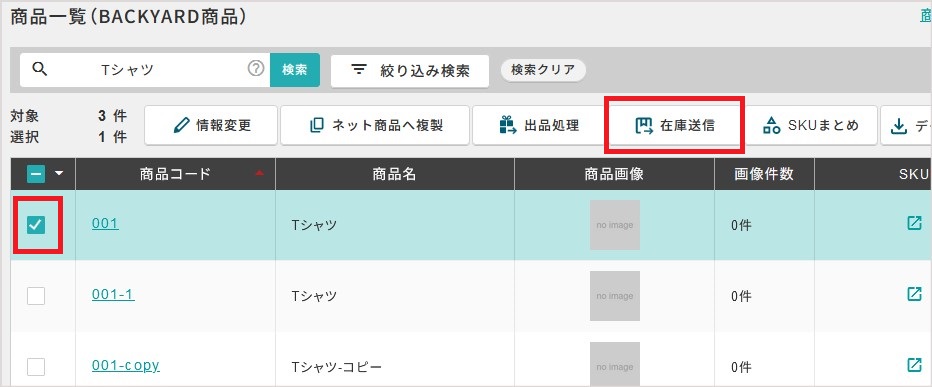Click the 0件 image count for 001-copy

coord(741,367)
